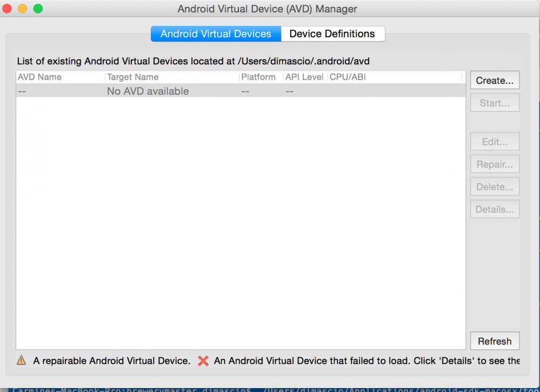Click the yellow minimize button on the window
Viewport: 540px width, 392px height.
pos(22,9)
